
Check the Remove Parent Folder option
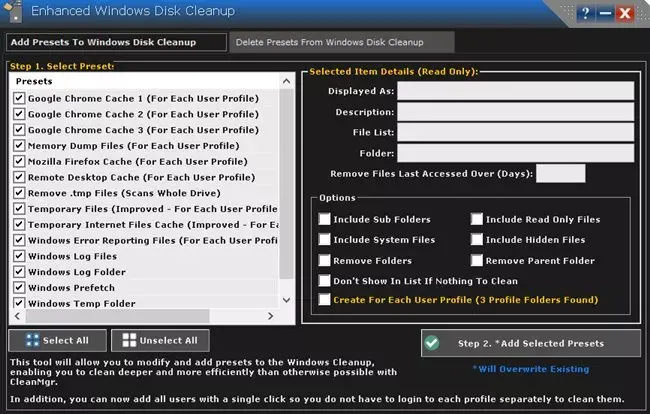click(x=477, y=260)
